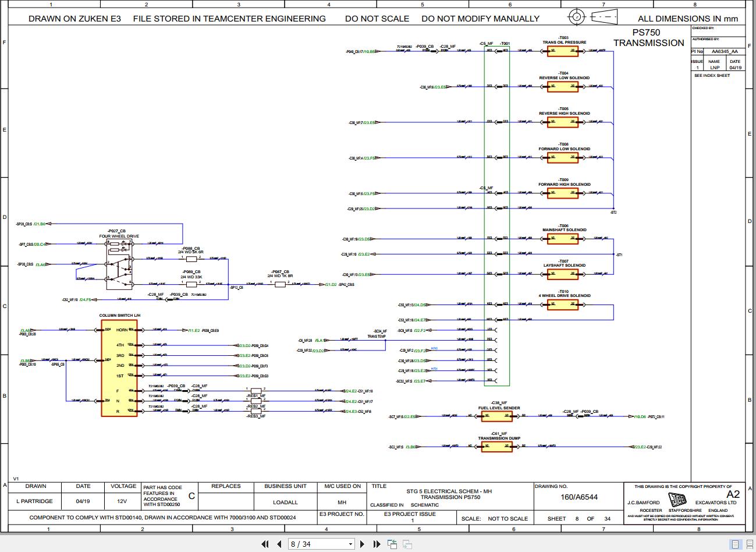The image size is (756, 552).
Task: Click the -RES1_MF resistor label
Action: [x=255, y=396]
